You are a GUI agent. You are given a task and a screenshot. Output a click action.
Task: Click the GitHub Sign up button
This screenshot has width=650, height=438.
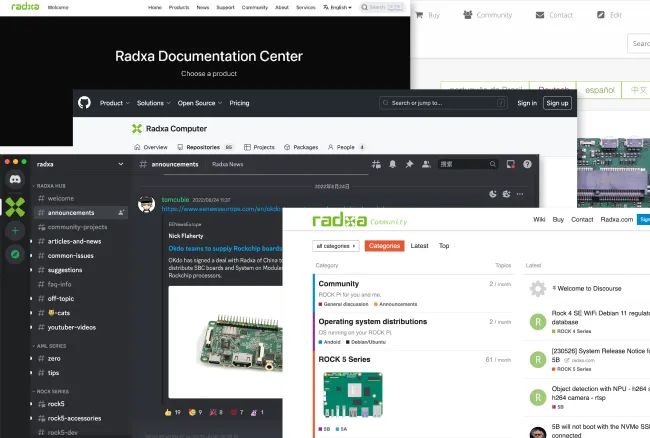click(557, 103)
